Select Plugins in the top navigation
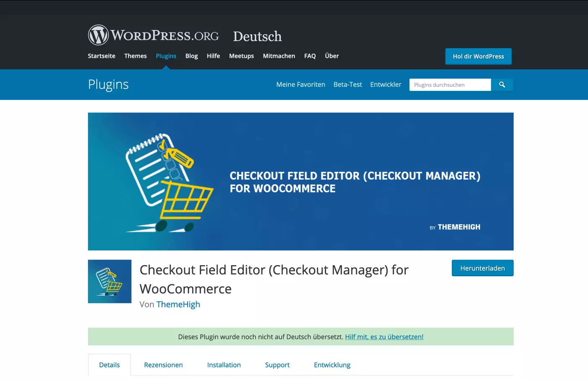The height and width of the screenshot is (380, 588). (x=166, y=56)
